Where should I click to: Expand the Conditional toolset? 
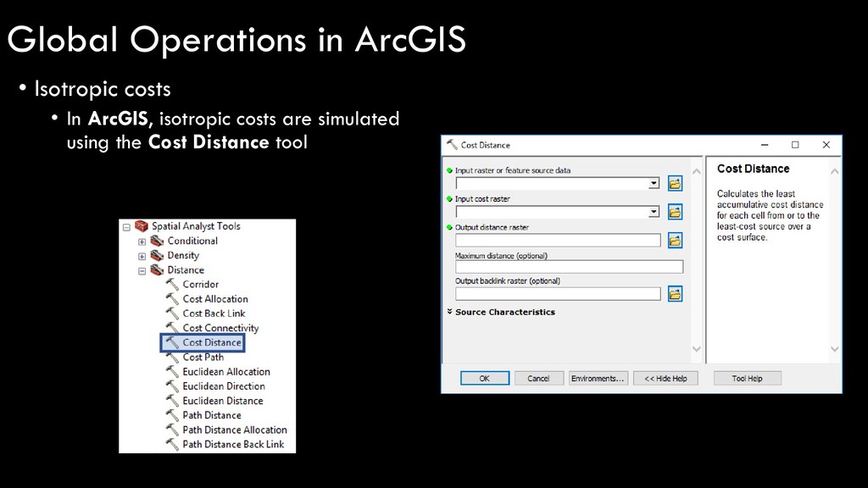[142, 241]
